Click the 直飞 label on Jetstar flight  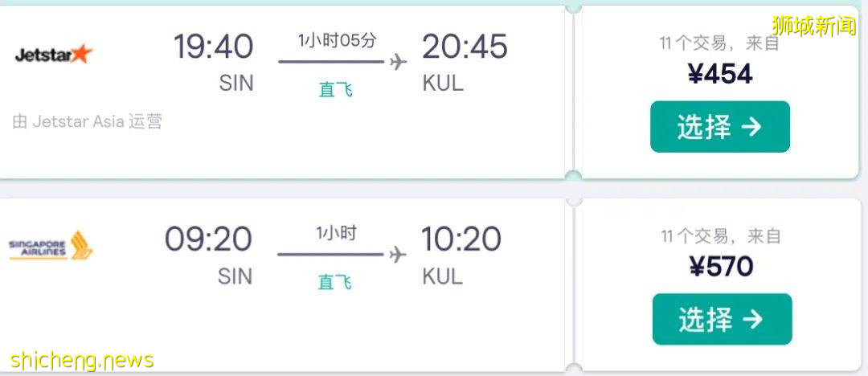point(335,89)
